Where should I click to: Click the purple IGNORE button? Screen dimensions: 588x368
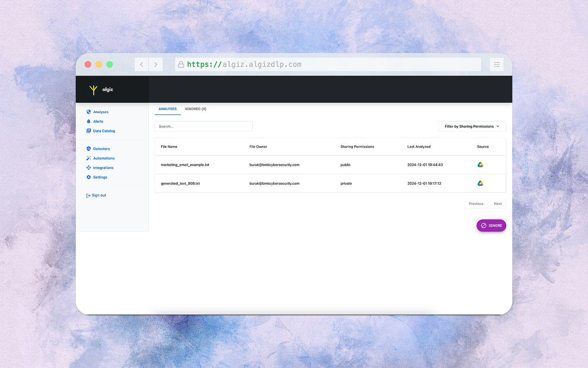pyautogui.click(x=491, y=226)
